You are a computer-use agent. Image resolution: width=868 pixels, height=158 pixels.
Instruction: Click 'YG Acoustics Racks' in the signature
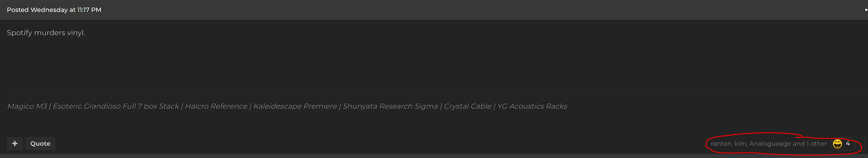tap(532, 106)
